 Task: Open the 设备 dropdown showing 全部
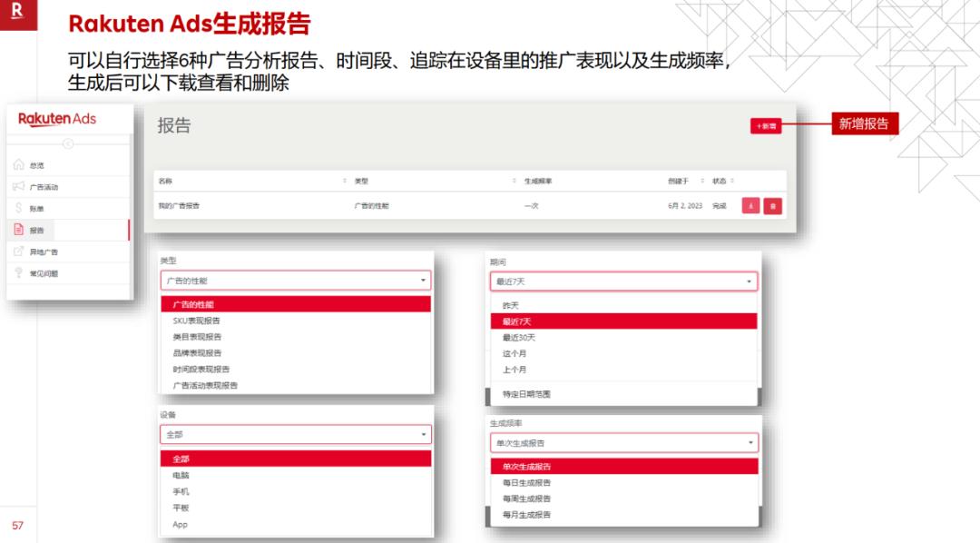click(x=296, y=434)
